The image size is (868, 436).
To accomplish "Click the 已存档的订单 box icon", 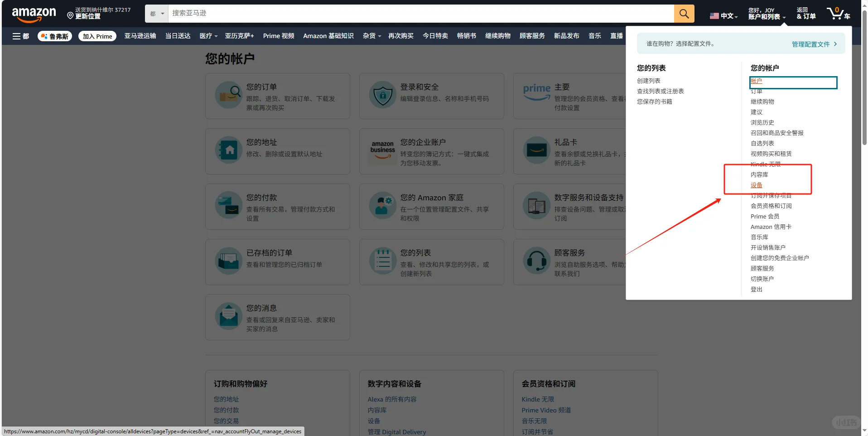I will (229, 261).
